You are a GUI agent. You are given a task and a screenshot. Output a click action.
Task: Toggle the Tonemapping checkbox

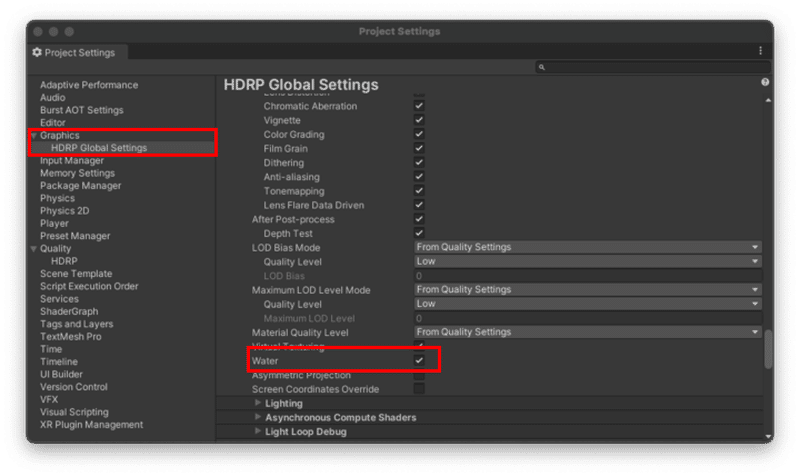coord(419,190)
